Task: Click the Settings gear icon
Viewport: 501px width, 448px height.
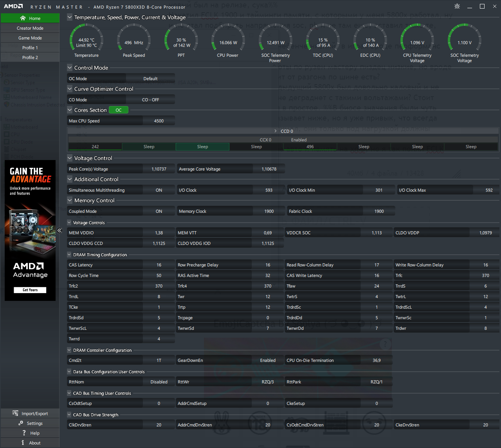Action: click(x=21, y=423)
